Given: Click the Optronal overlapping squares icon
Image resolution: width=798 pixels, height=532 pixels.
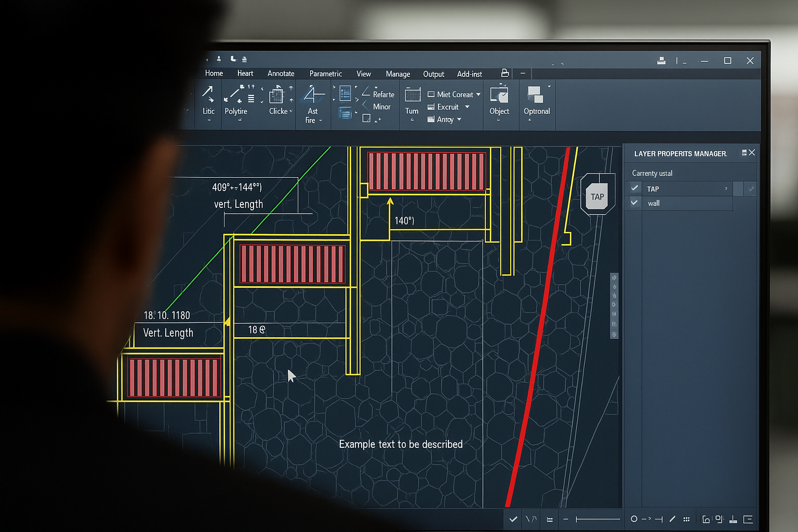Looking at the screenshot, I should [x=535, y=95].
